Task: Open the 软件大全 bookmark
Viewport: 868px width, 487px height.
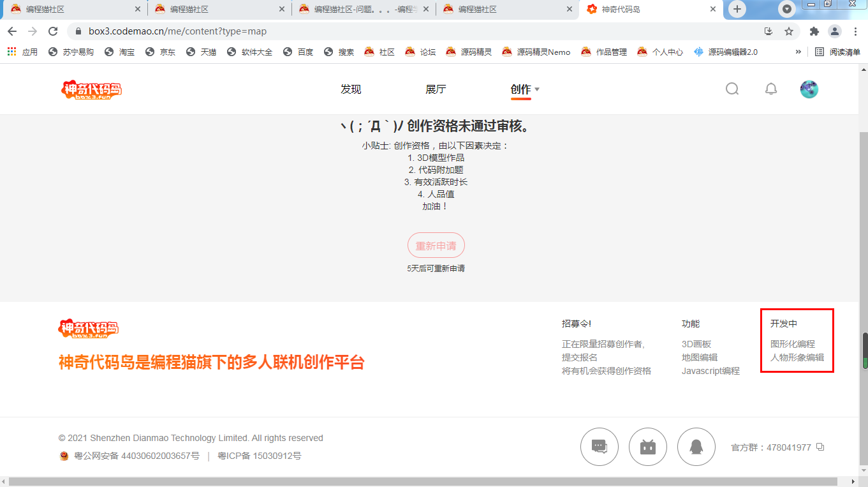Action: click(250, 52)
